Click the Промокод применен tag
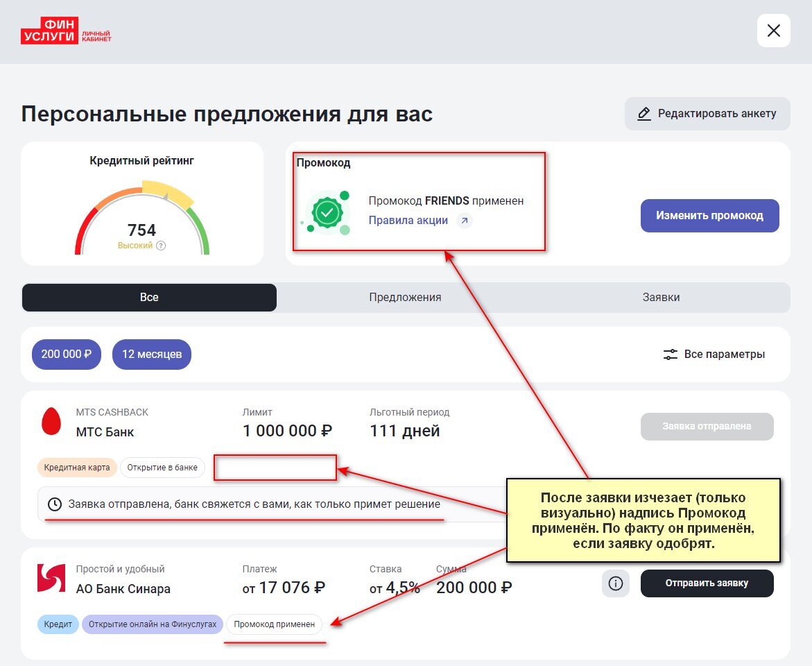This screenshot has width=812, height=666. click(x=275, y=624)
